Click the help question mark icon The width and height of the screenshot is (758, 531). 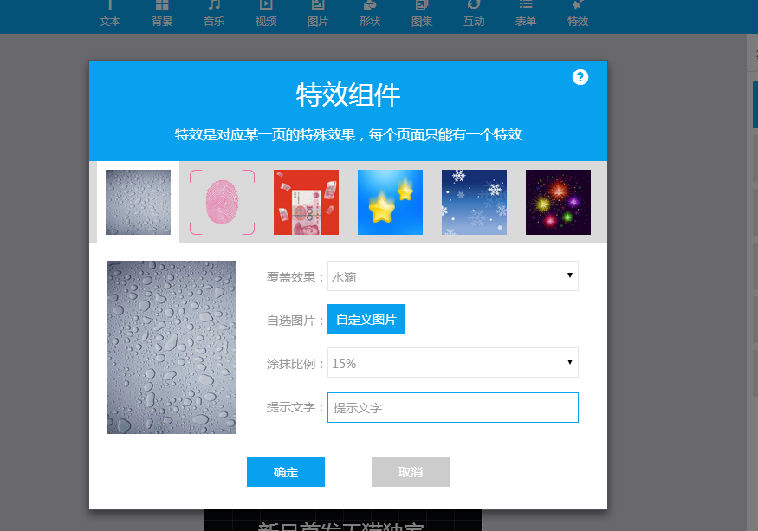pos(580,77)
